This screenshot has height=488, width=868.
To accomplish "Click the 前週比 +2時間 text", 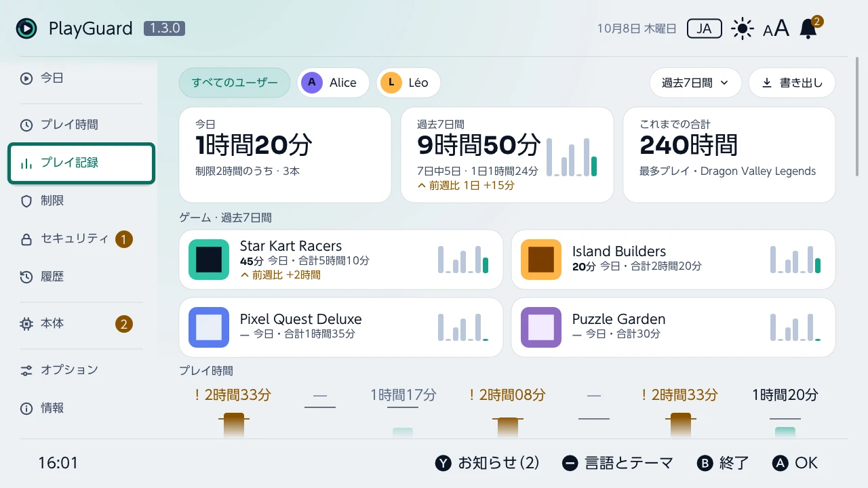I will [x=280, y=274].
